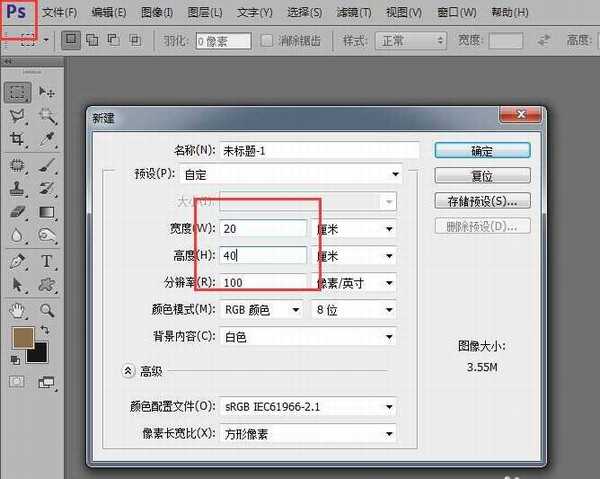Select the Dodge tool
The height and width of the screenshot is (479, 600).
tap(47, 235)
